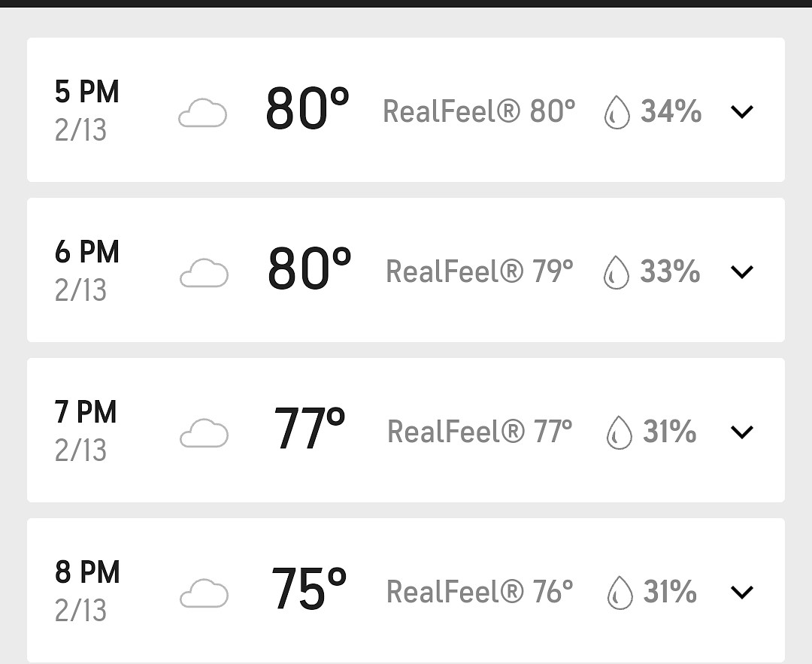Viewport: 812px width, 664px height.
Task: Open the 7 PM row dropdown arrow
Action: 741,432
